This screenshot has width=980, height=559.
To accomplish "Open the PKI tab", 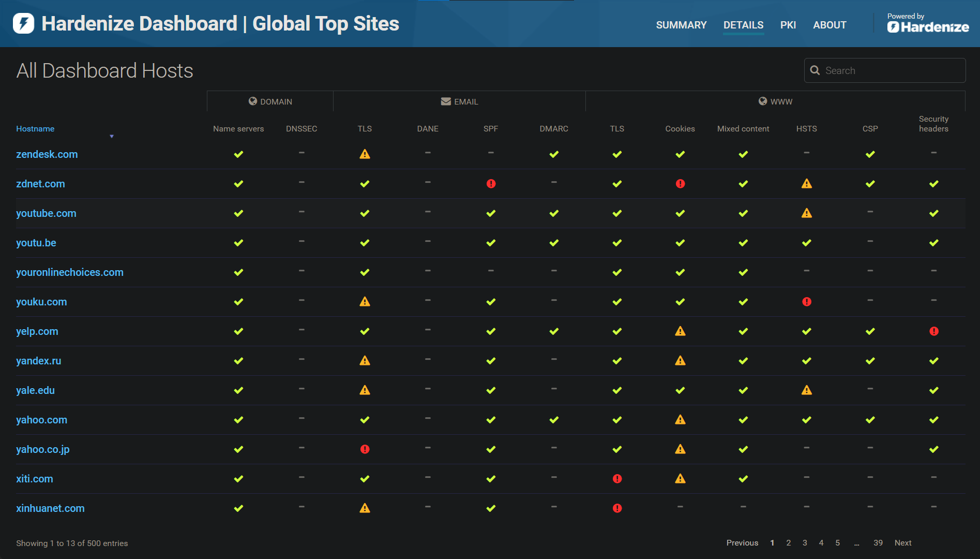I will [788, 24].
